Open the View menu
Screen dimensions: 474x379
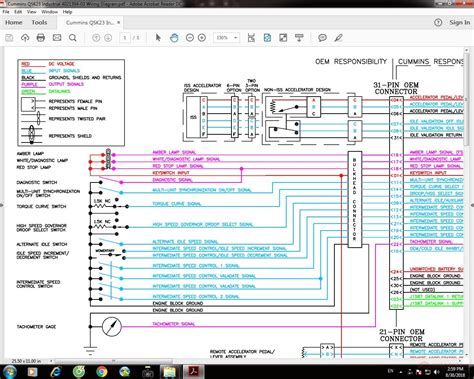32,12
